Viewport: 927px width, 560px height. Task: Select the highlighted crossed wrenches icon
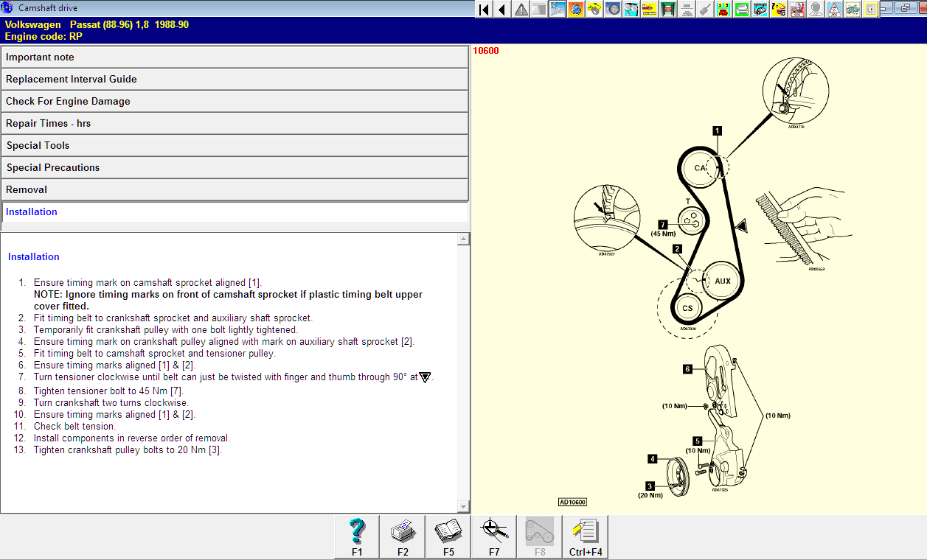558,10
